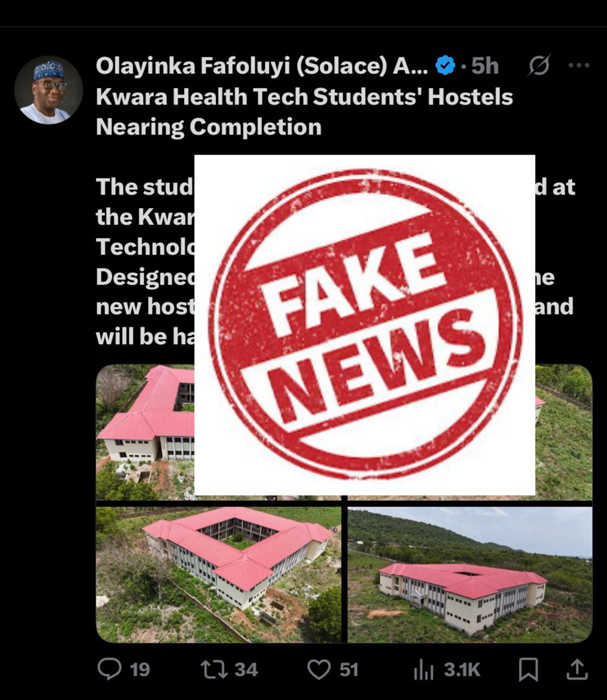
Task: Click the Fake News stamp overlay
Action: coord(364,325)
